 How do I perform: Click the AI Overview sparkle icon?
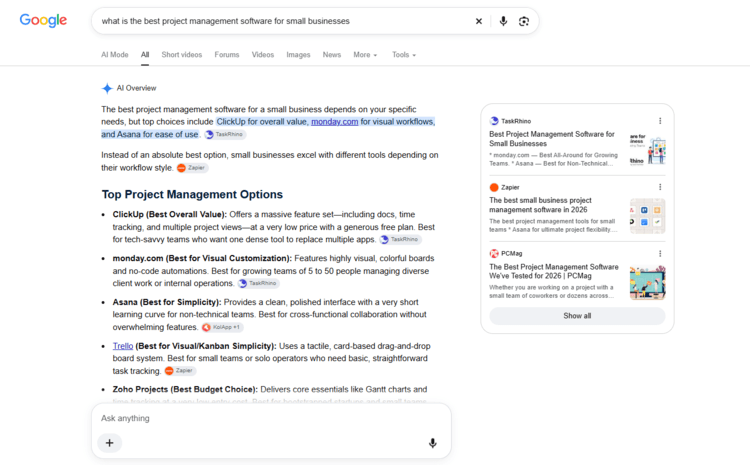(x=107, y=88)
